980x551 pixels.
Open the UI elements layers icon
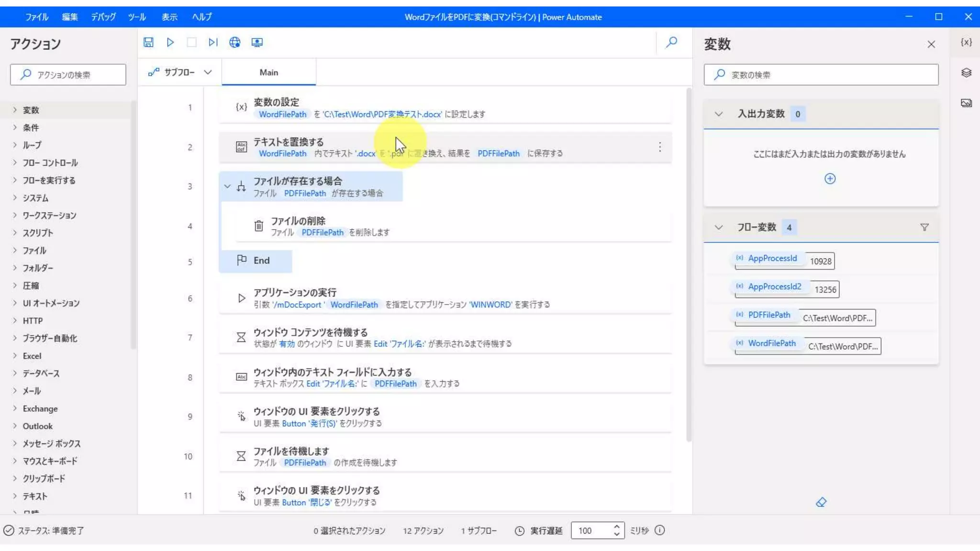pyautogui.click(x=966, y=73)
